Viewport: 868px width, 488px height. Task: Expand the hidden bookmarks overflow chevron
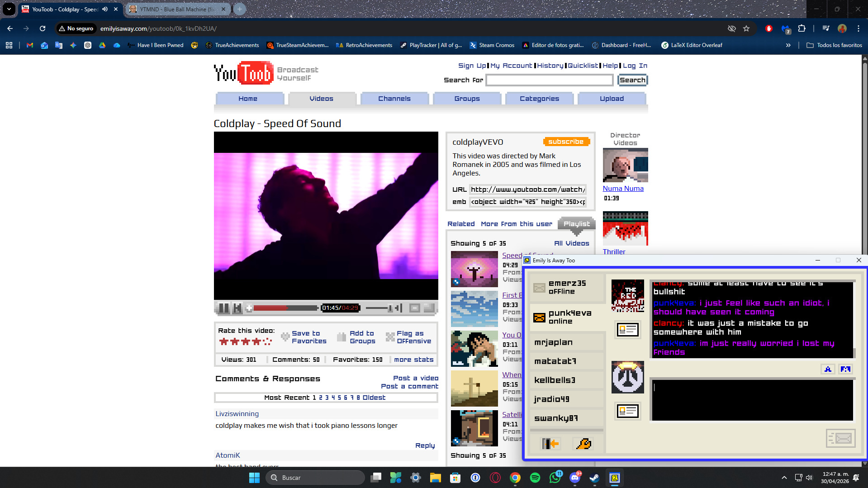(x=788, y=45)
